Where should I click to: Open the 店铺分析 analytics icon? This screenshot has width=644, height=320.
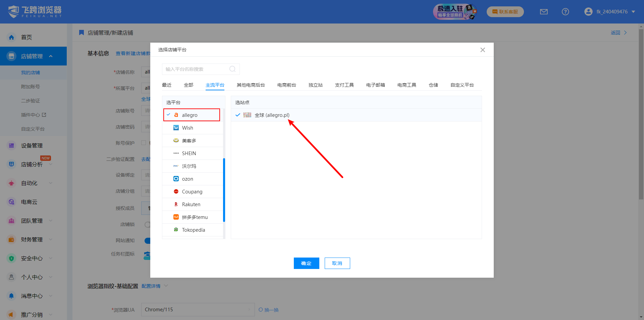(x=11, y=164)
